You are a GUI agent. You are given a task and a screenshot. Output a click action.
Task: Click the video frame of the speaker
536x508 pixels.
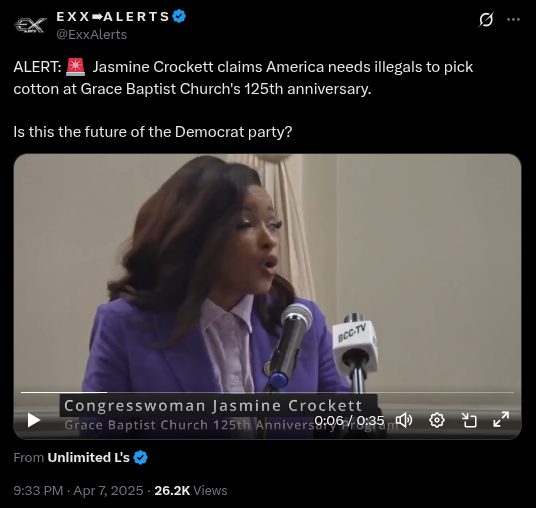(267, 273)
